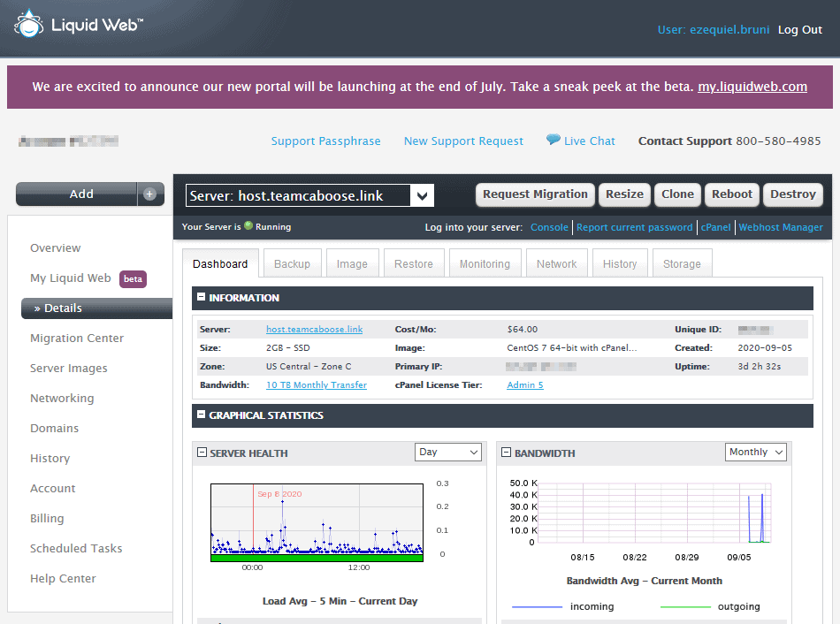Click the Clone button
Screen dimensions: 840x624
pyautogui.click(x=677, y=194)
